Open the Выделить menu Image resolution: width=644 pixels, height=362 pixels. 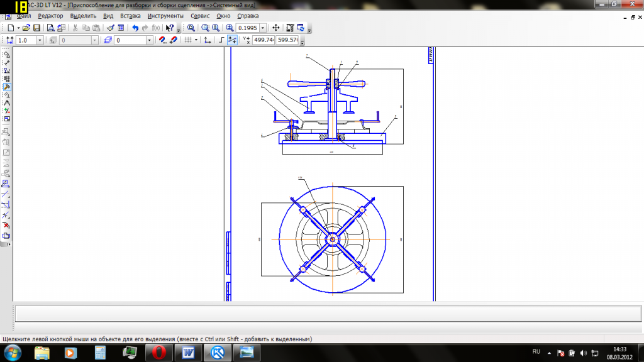tap(83, 16)
